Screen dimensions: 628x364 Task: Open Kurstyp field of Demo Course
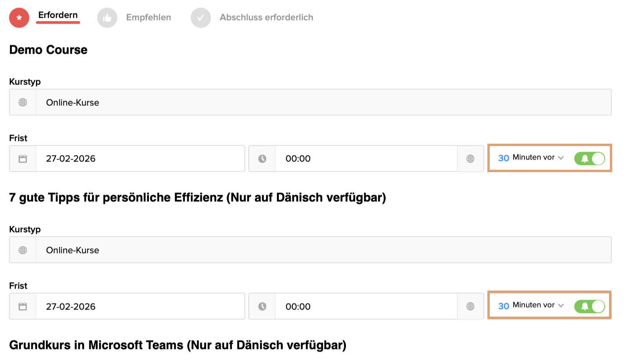323,103
